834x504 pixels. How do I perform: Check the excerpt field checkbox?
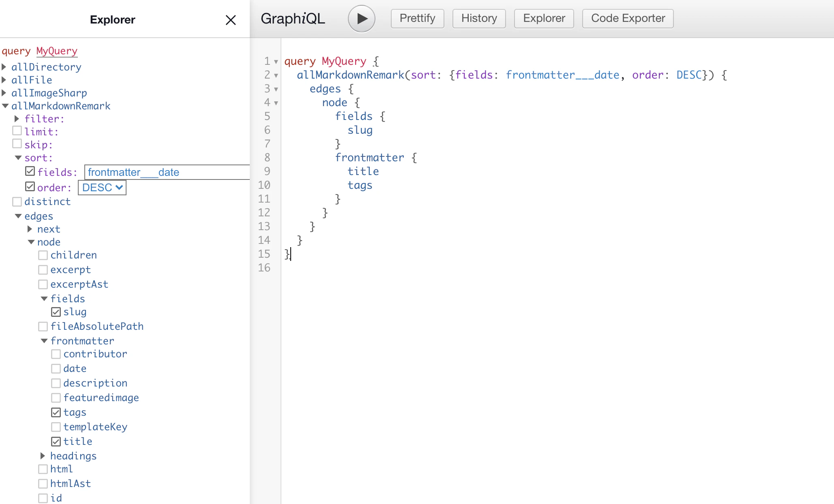tap(43, 270)
